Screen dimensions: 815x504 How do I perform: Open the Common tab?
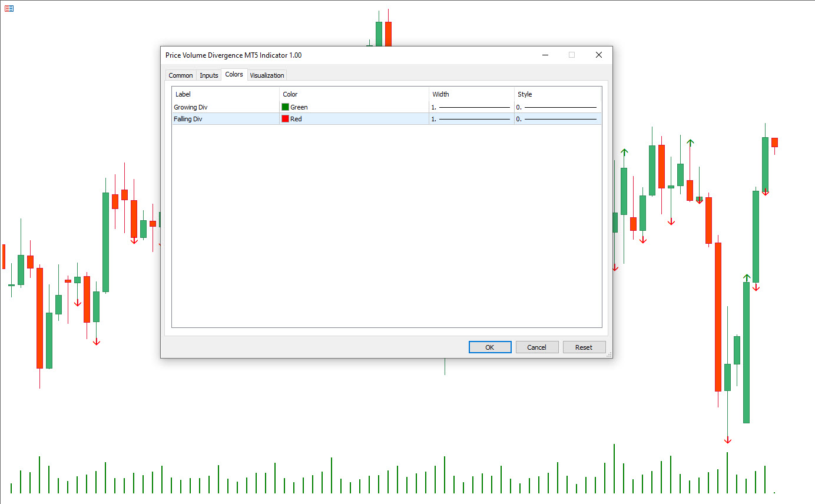[x=180, y=75]
